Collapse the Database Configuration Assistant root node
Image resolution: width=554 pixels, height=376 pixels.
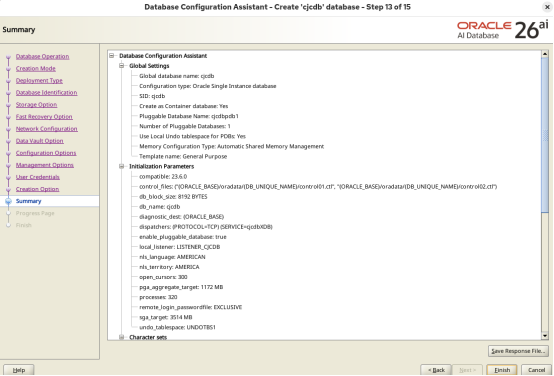112,55
